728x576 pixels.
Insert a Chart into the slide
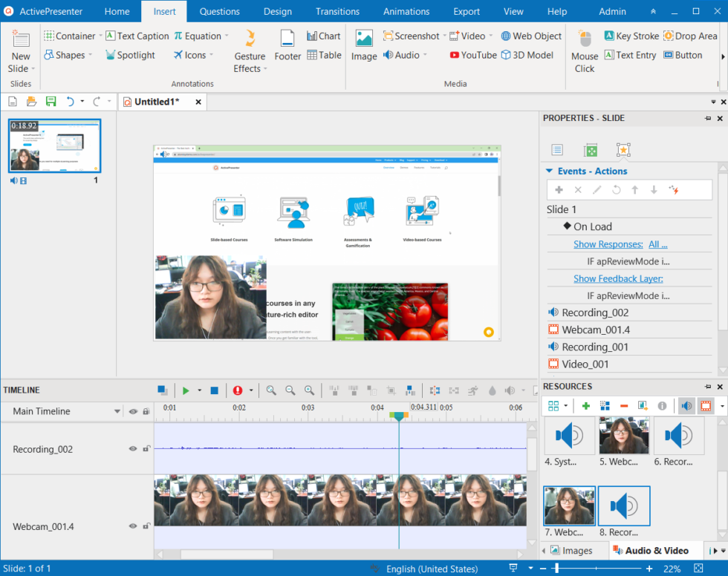pos(324,35)
